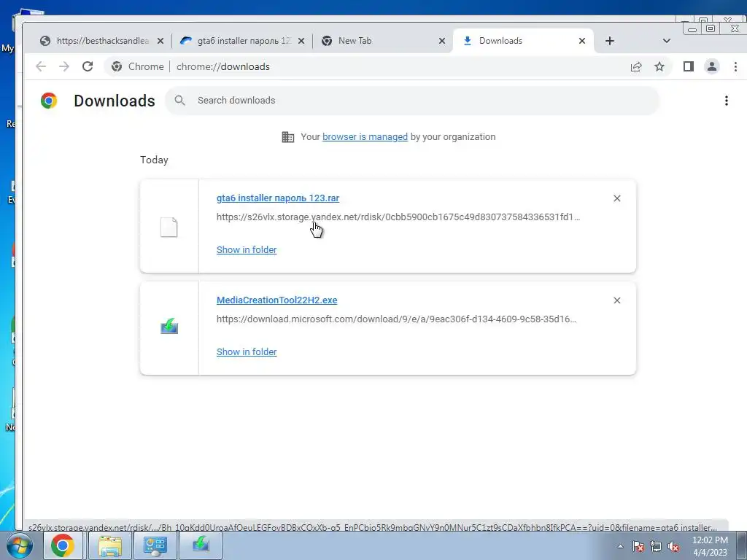The width and height of the screenshot is (747, 560).
Task: Click the Chrome taskbar icon
Action: 63,545
